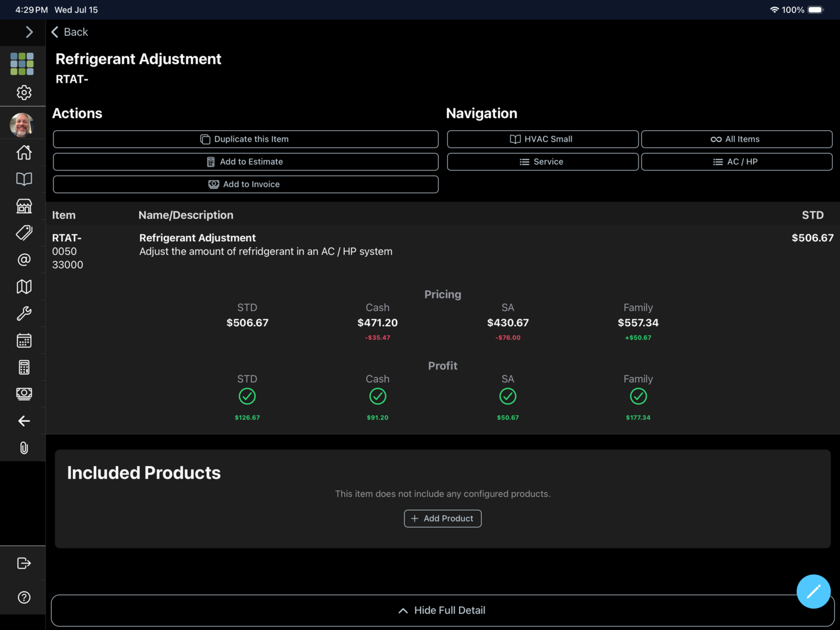
Task: Click the SA profit checkmark icon
Action: coord(508,397)
